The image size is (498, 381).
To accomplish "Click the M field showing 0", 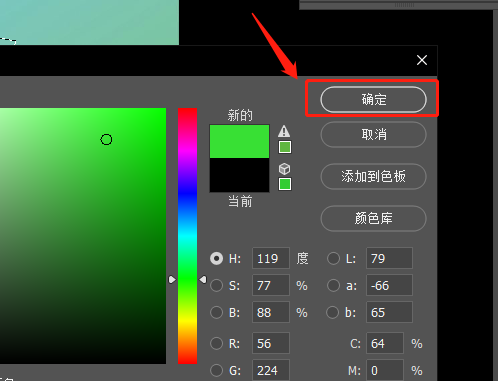I will [x=385, y=370].
